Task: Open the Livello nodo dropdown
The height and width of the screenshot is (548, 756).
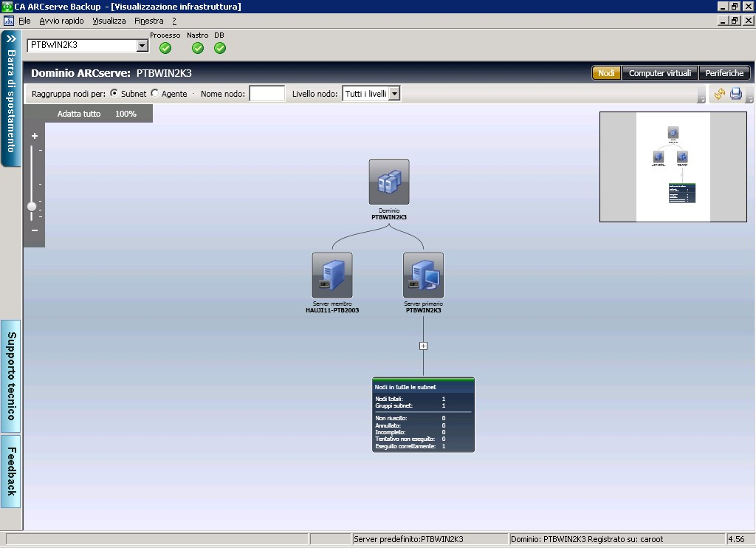Action: pyautogui.click(x=394, y=94)
